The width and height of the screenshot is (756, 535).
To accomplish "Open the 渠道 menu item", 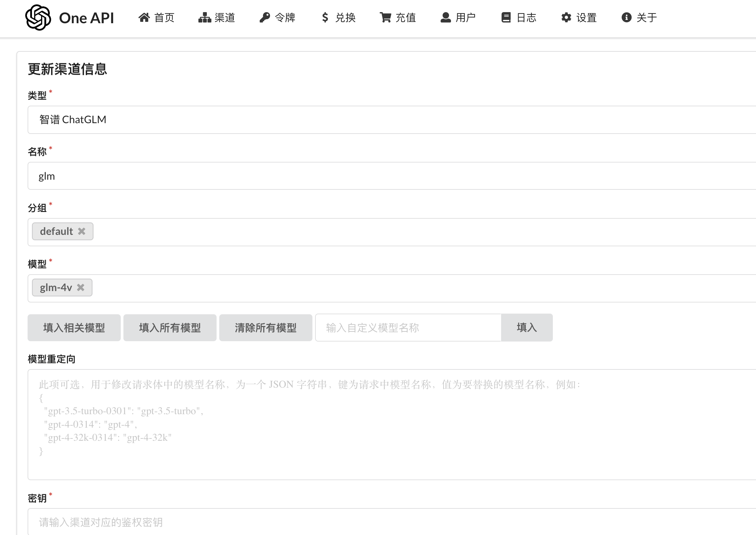I will coord(217,17).
